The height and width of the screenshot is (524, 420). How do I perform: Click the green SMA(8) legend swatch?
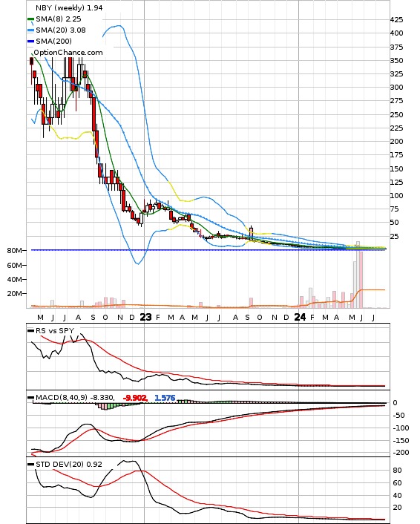coord(30,19)
